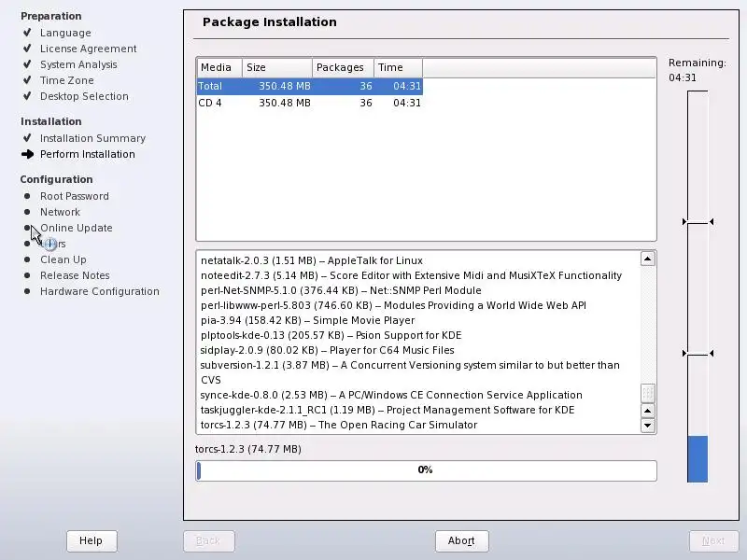Select the Perform Installation step
This screenshot has height=560, width=747.
[x=88, y=154]
